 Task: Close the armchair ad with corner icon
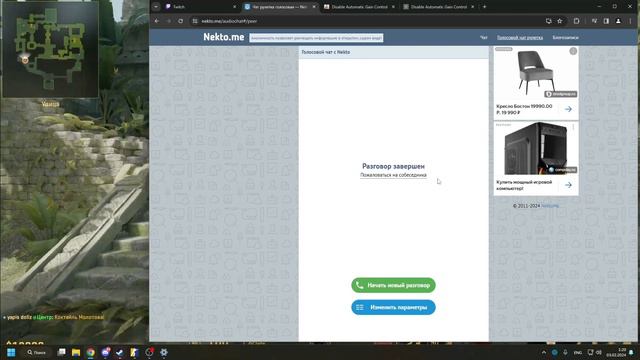(573, 51)
